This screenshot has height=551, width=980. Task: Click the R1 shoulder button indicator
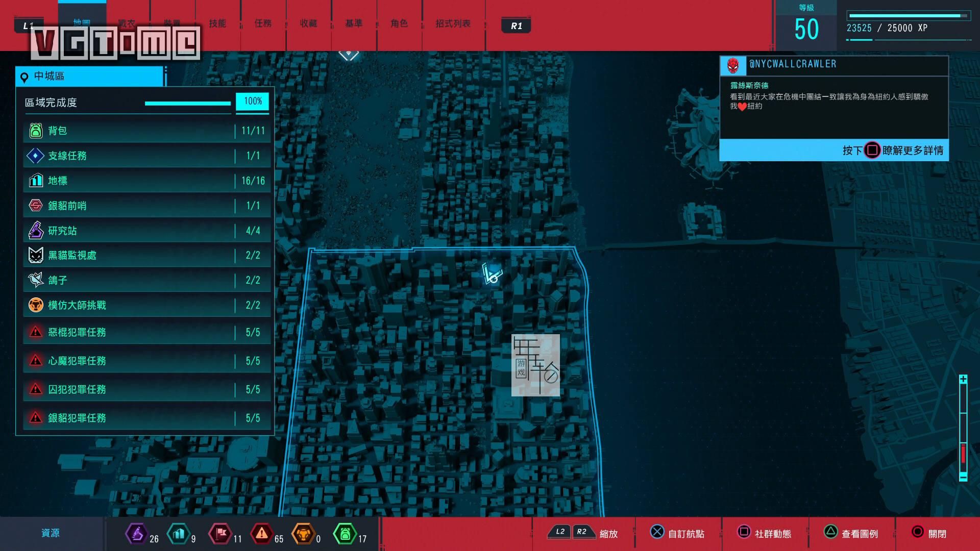[517, 26]
